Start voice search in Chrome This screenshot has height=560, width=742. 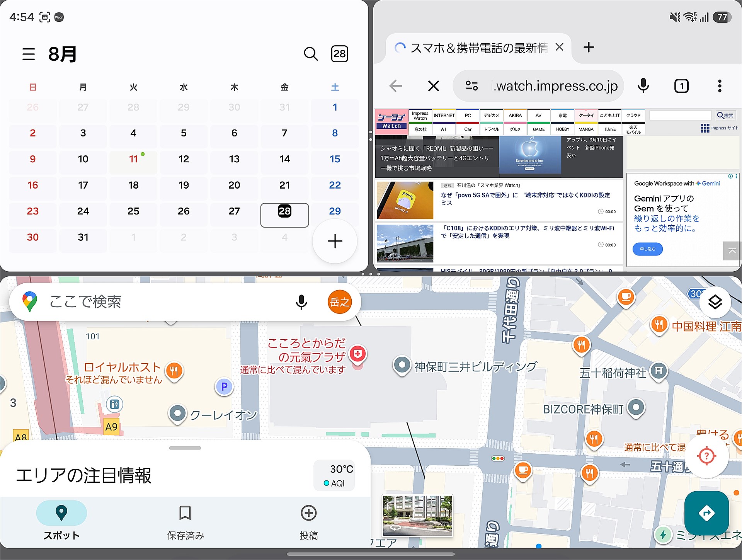[643, 86]
